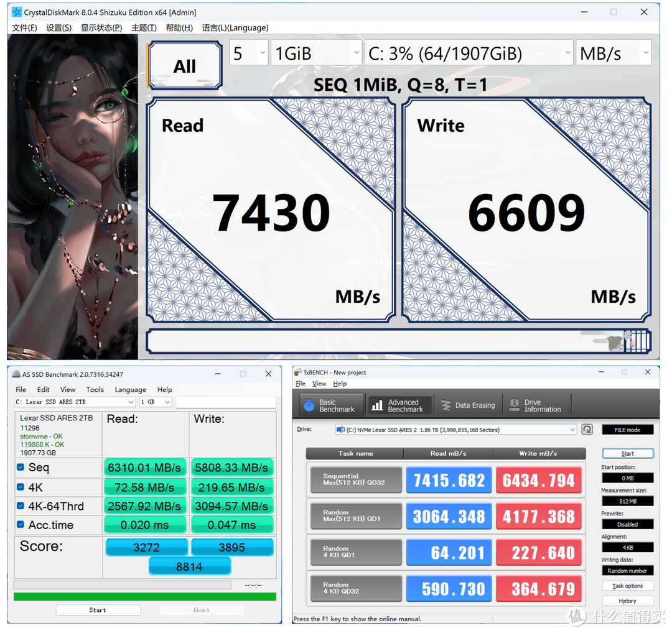Open the C: 3% drive selection dropdown
The width and height of the screenshot is (672, 633).
tap(469, 53)
